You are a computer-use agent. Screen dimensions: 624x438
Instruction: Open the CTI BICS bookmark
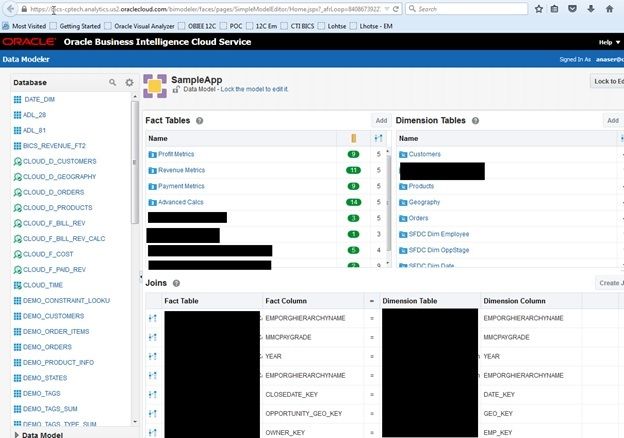pyautogui.click(x=298, y=26)
